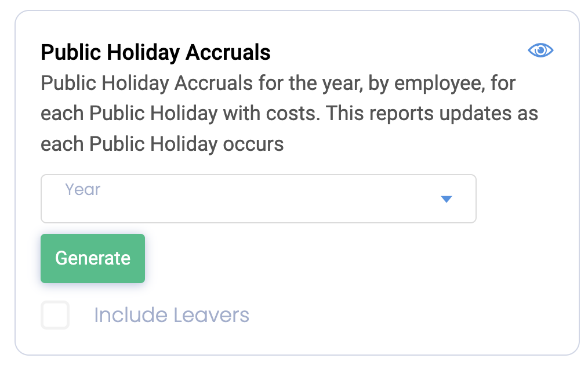
Task: Click the downward triangle in Year field
Action: click(446, 200)
